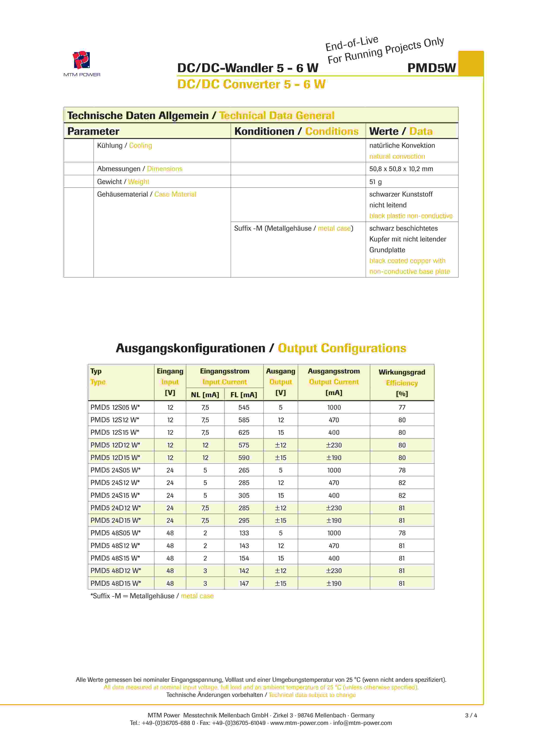Open the www.mtm-power.com website link
535x756 pixels.
(x=299, y=723)
